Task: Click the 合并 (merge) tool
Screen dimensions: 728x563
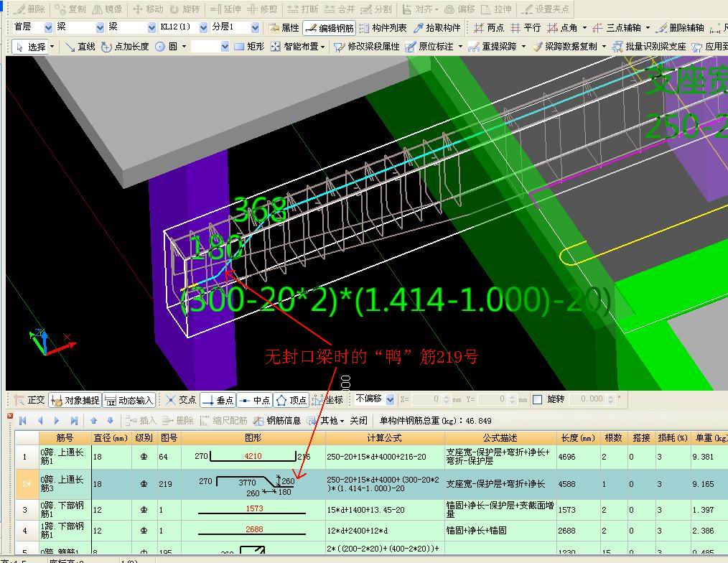Action: [340, 9]
